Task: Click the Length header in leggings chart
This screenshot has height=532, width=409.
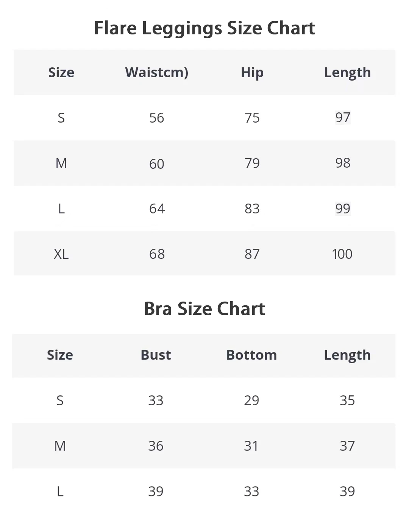Action: coord(347,72)
